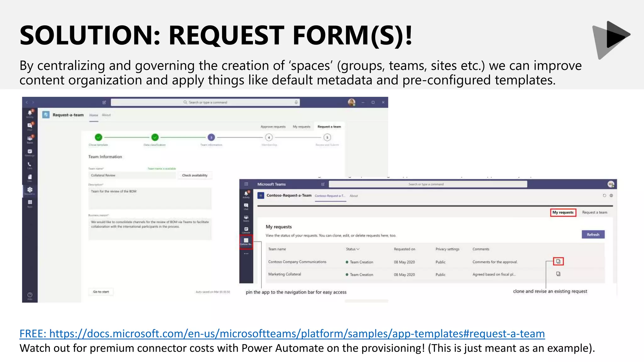Viewport: 644px width, 362px height.
Task: Click the MA avatar in the Contoso window
Action: [611, 184]
